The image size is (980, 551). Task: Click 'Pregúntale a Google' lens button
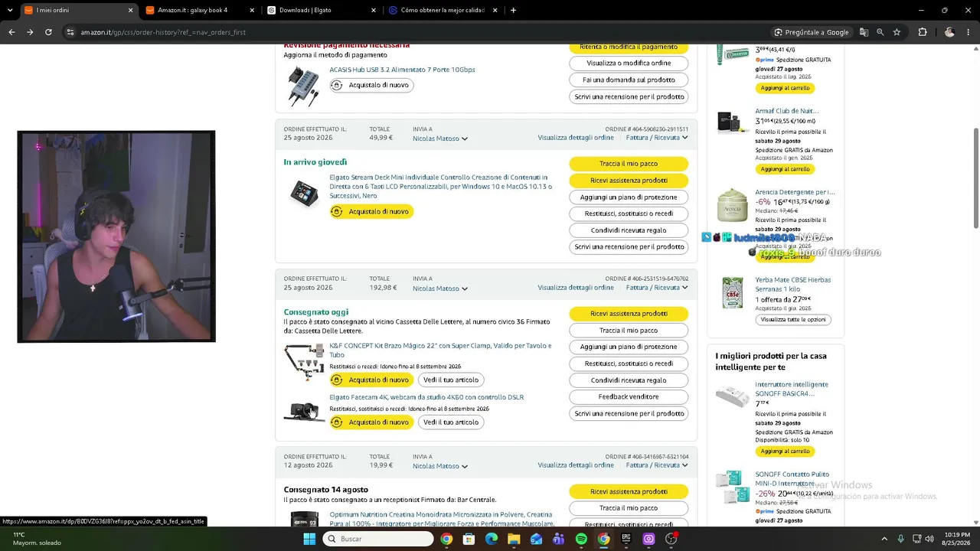pyautogui.click(x=812, y=32)
